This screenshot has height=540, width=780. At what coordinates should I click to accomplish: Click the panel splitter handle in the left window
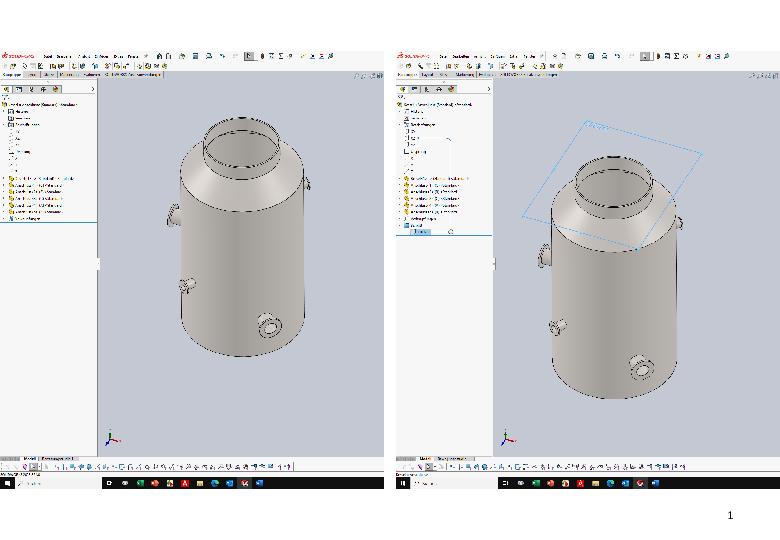tap(98, 264)
